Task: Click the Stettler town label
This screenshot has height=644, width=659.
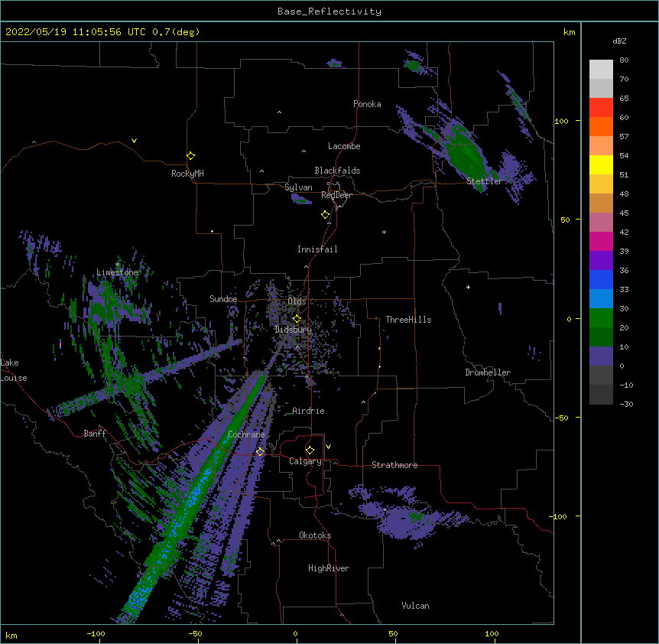Action: (485, 181)
